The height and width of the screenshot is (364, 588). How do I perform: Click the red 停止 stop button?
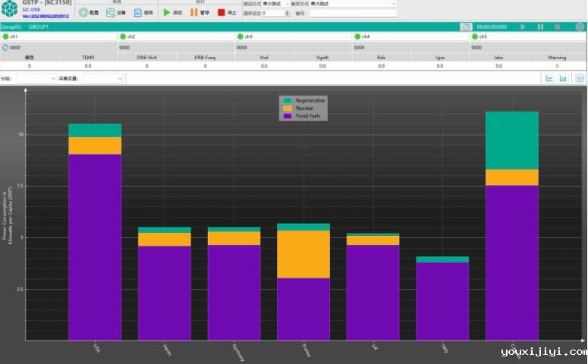point(226,13)
